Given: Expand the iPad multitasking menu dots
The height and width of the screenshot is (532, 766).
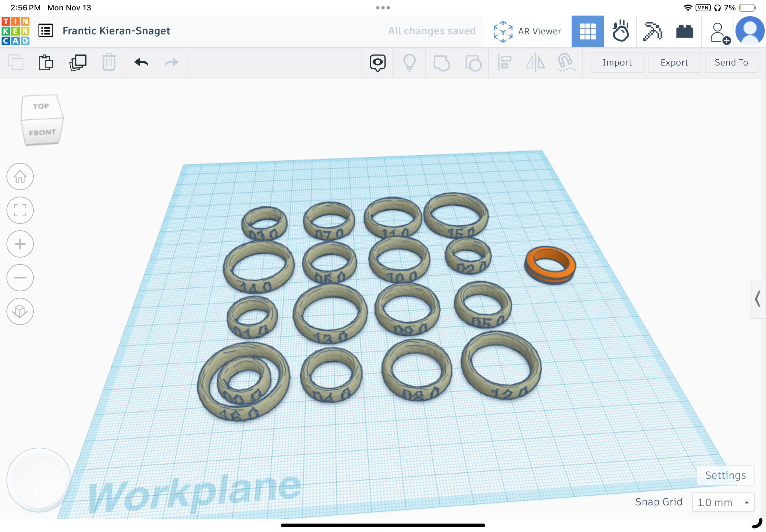Looking at the screenshot, I should point(382,7).
